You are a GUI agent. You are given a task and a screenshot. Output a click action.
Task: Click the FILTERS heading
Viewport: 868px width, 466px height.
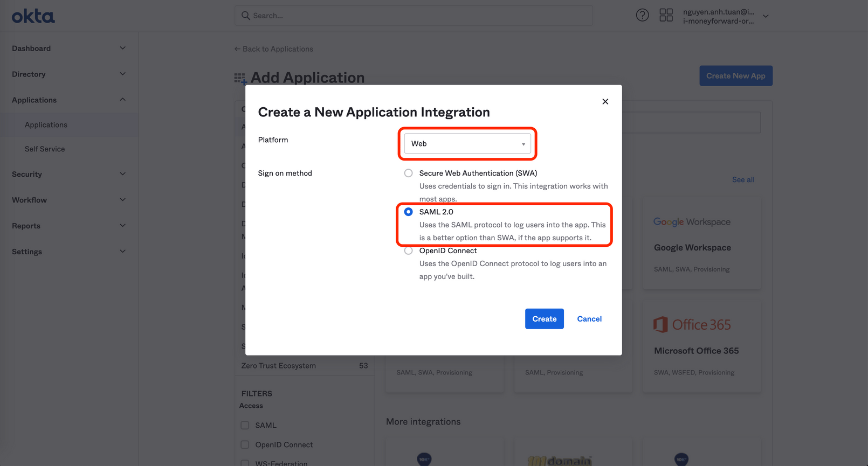(257, 394)
